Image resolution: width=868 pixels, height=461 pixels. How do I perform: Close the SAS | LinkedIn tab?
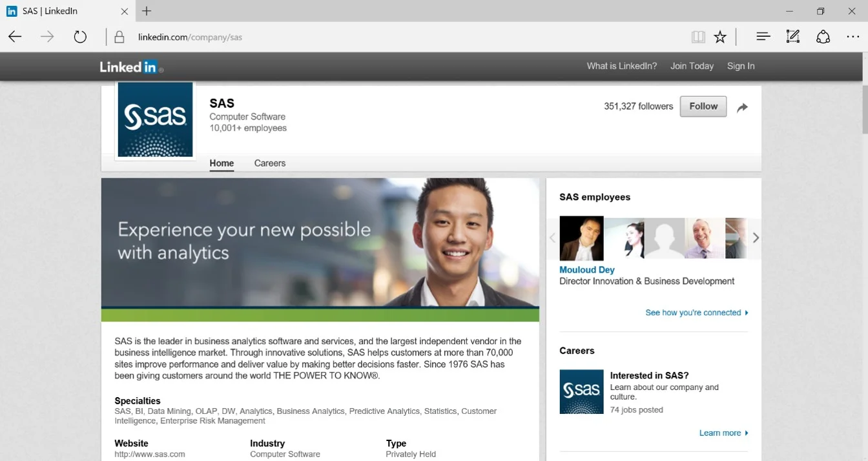click(125, 11)
